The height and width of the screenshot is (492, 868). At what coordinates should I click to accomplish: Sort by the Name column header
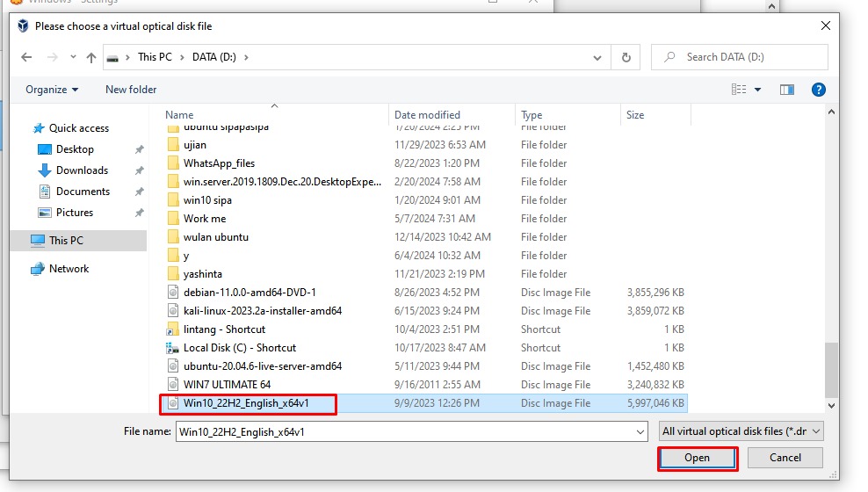[179, 115]
